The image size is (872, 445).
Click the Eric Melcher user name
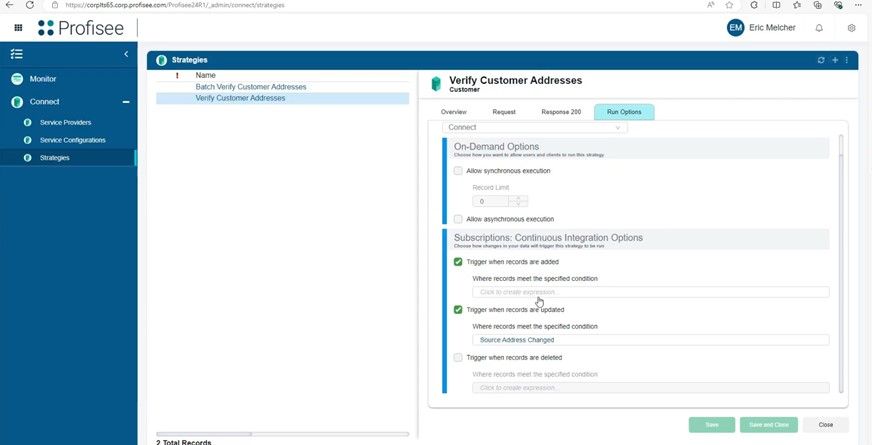772,28
